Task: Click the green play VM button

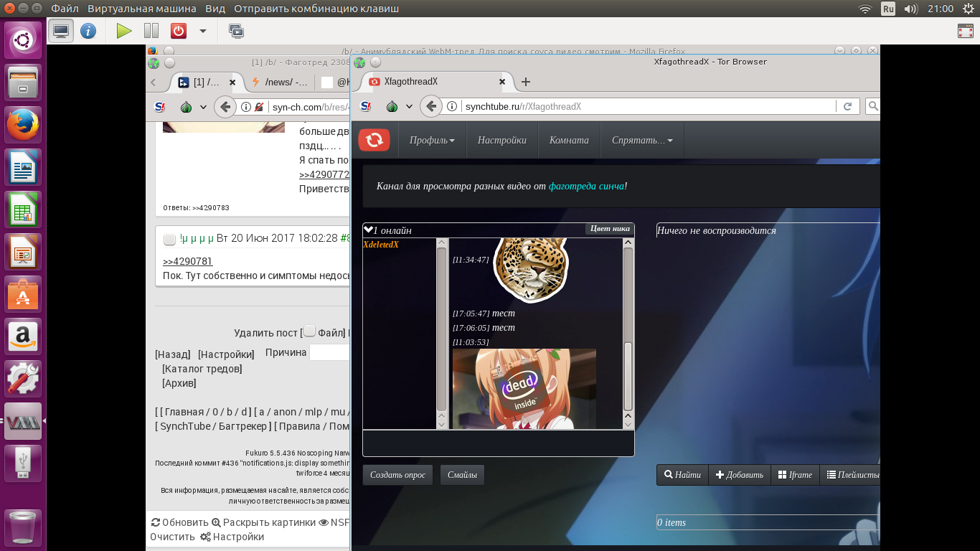Action: pos(124,31)
